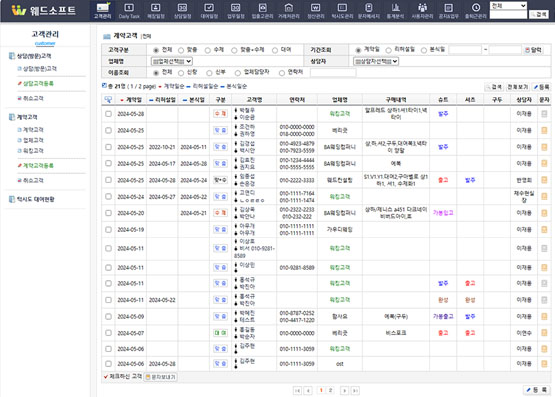Viewport: 555px width, 397px height.
Task: Open the 상담일정 toolbar icon
Action: (182, 10)
